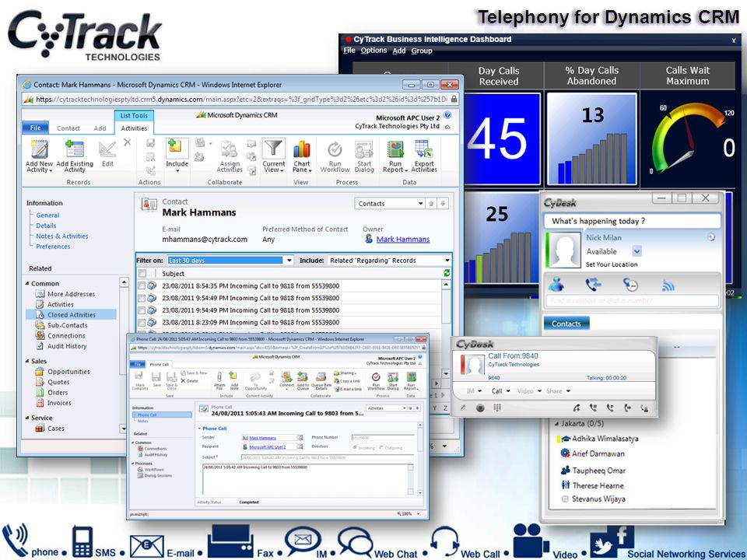Click Attach File in Phone Call window

(219, 381)
